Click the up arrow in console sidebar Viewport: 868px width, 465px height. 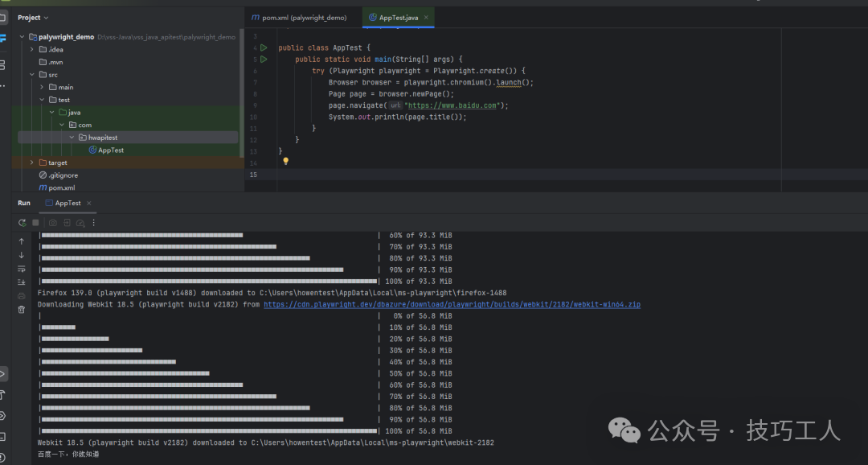pyautogui.click(x=22, y=241)
